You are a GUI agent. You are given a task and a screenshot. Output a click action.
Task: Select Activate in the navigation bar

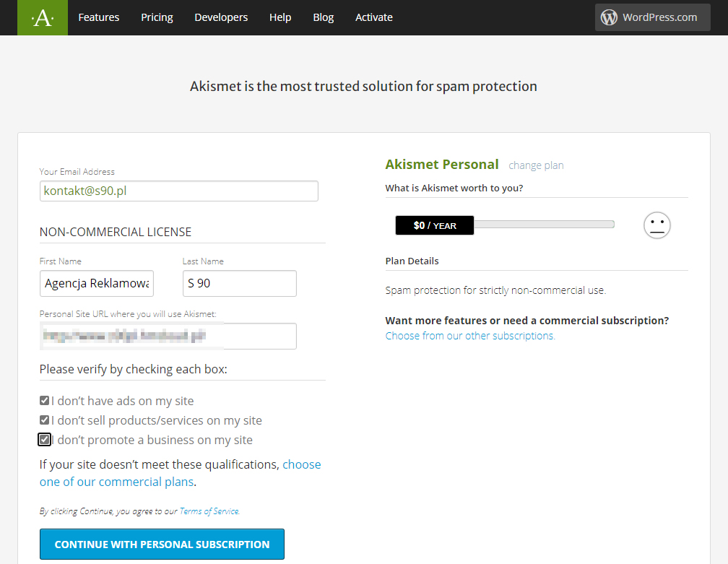(x=374, y=17)
